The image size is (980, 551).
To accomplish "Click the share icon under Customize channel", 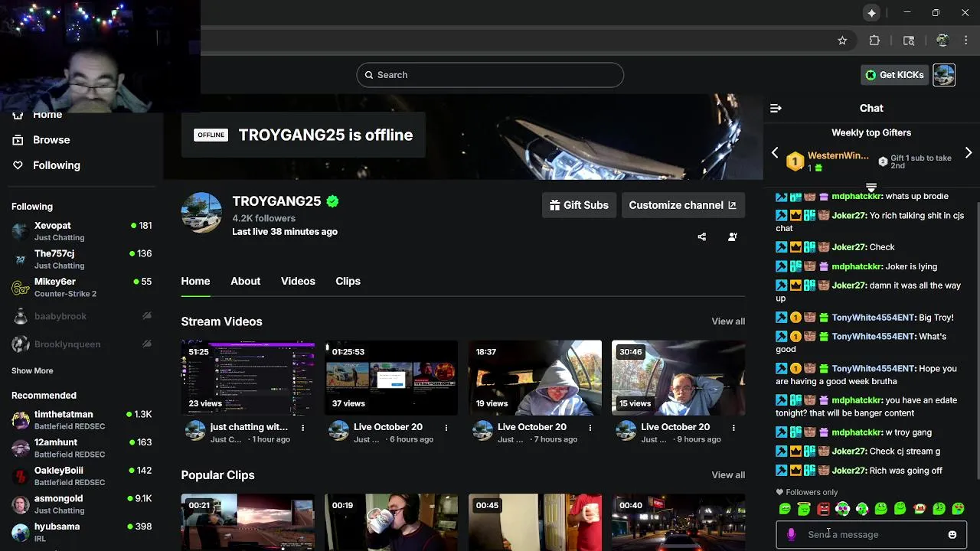I will click(702, 236).
